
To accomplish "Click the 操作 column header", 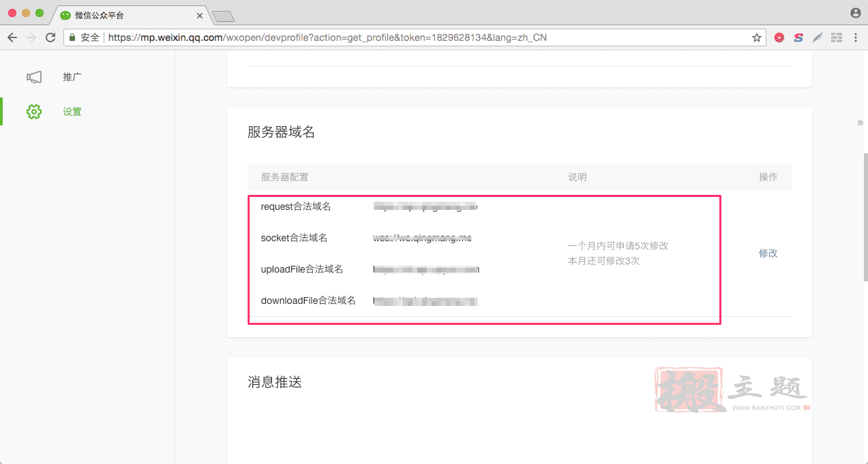I will (x=768, y=177).
